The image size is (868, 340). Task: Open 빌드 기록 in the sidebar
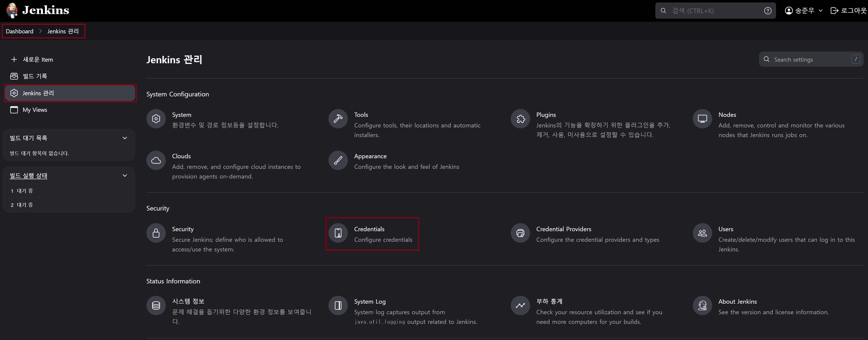pyautogui.click(x=35, y=76)
